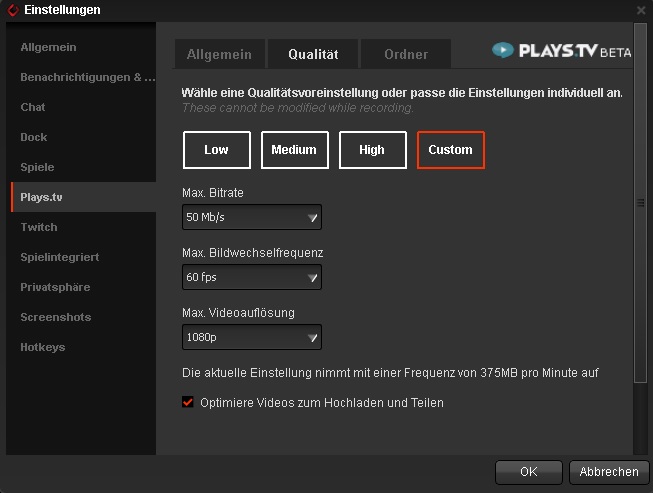The height and width of the screenshot is (493, 653).
Task: Open Spiele settings in sidebar
Action: tap(83, 167)
